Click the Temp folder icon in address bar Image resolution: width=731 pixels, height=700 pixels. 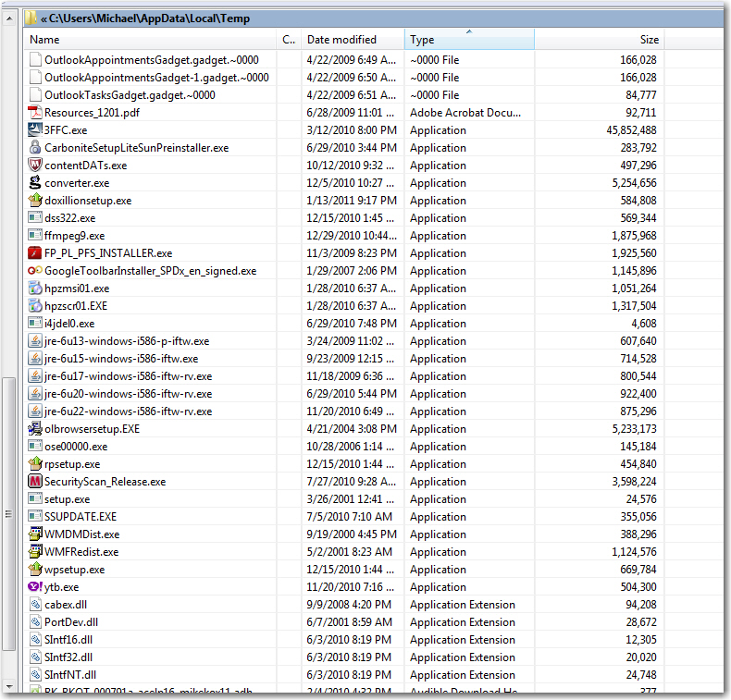(x=31, y=18)
